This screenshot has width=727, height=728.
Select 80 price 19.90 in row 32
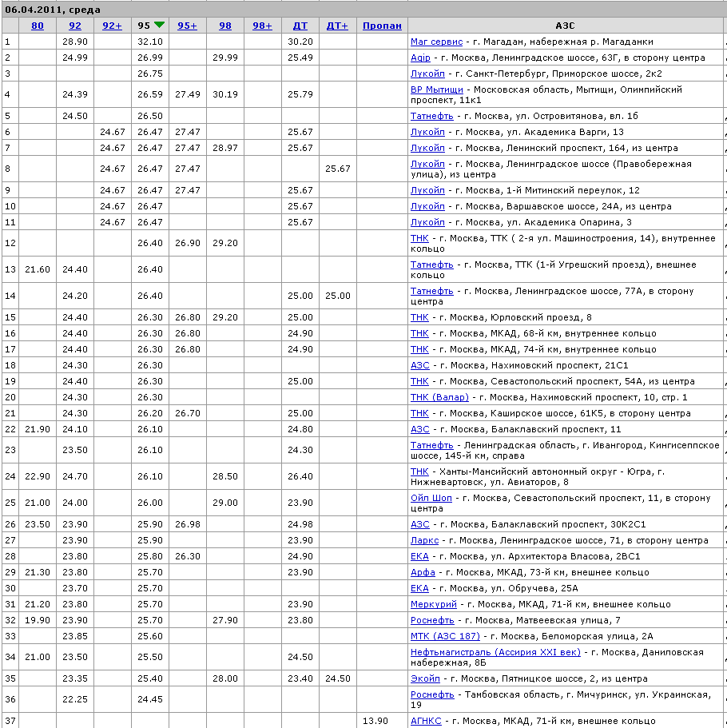tap(37, 620)
